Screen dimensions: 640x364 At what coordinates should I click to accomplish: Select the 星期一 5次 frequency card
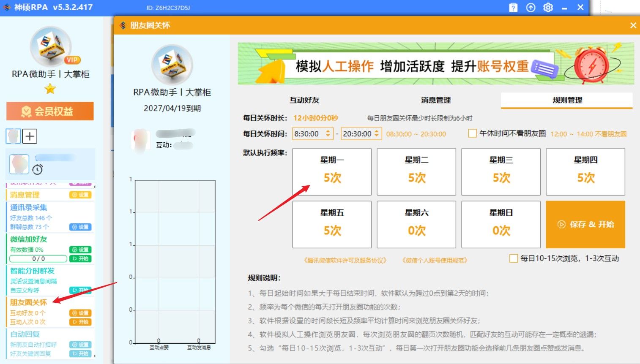click(332, 171)
